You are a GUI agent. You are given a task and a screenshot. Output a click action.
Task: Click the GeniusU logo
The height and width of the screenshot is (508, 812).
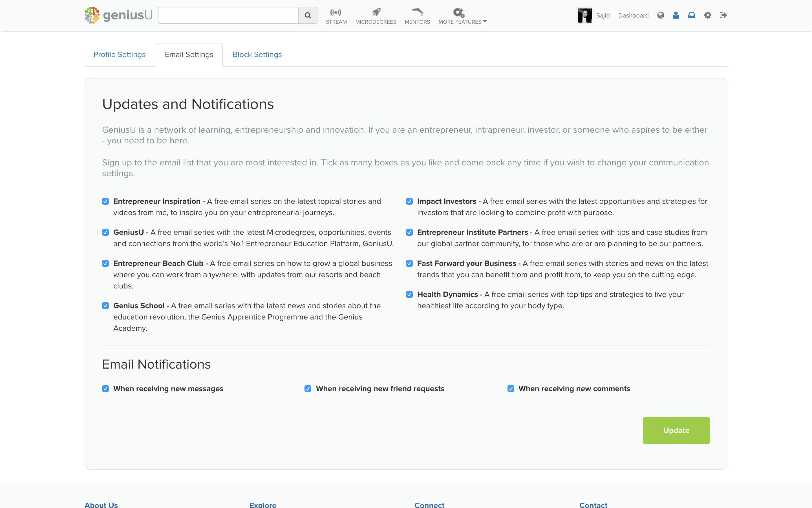tap(118, 15)
